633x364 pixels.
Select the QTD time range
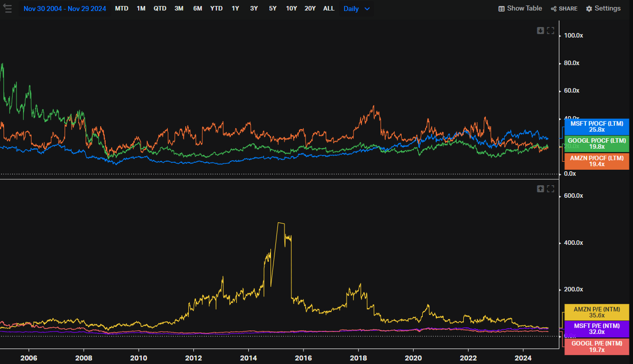(x=160, y=9)
